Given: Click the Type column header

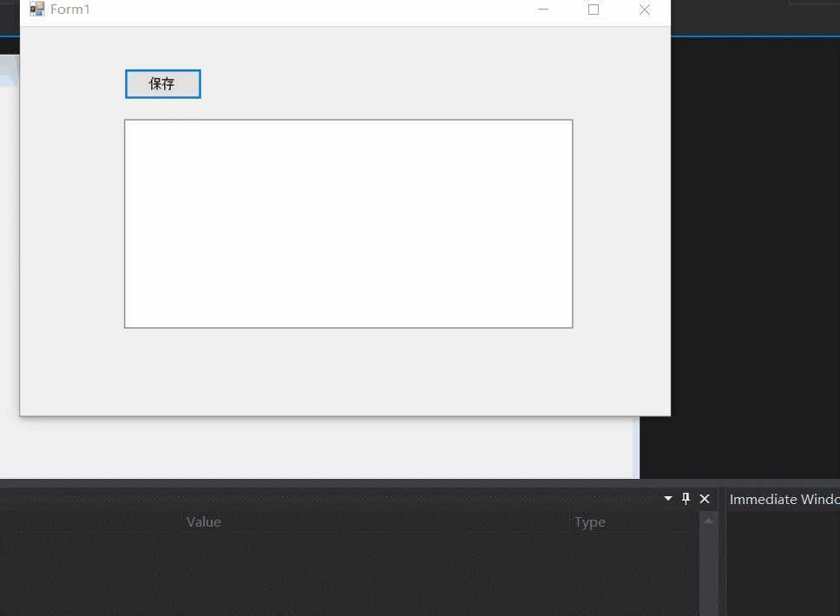Looking at the screenshot, I should [x=590, y=522].
